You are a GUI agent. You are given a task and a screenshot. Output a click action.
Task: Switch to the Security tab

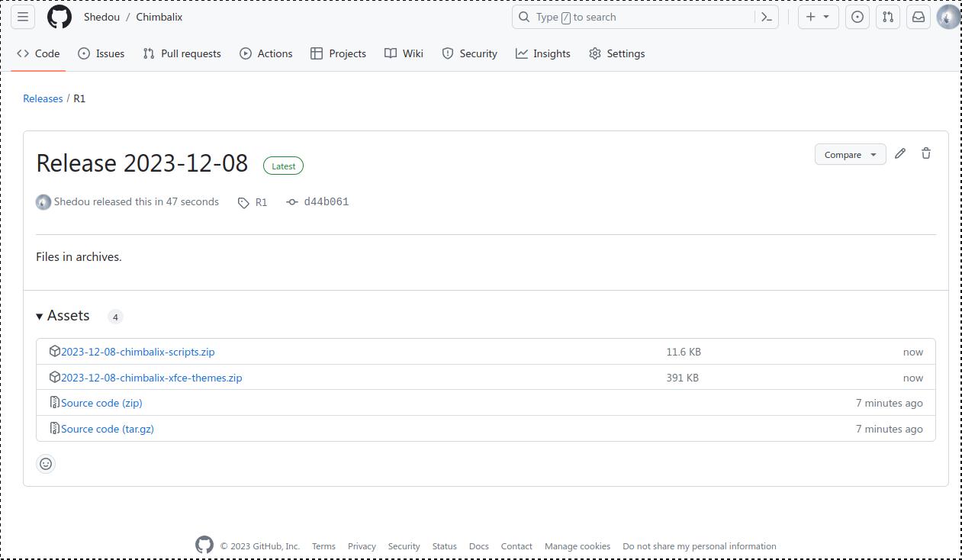[470, 53]
